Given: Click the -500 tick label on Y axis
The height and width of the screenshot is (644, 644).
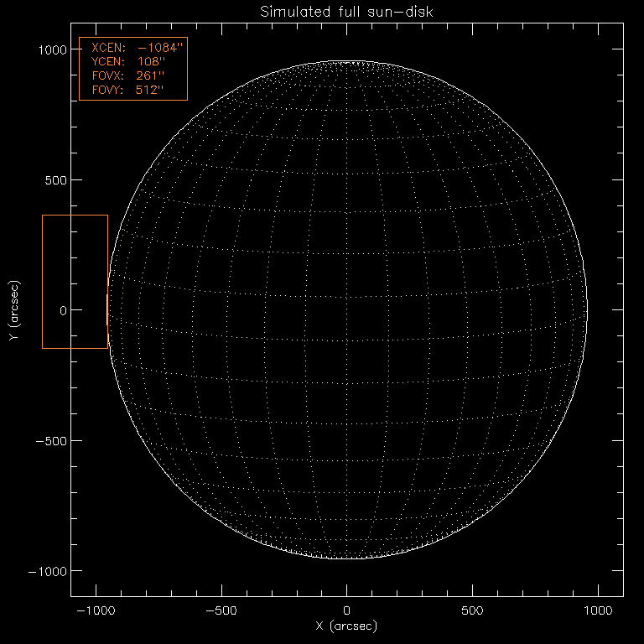Looking at the screenshot, I should pyautogui.click(x=50, y=441).
